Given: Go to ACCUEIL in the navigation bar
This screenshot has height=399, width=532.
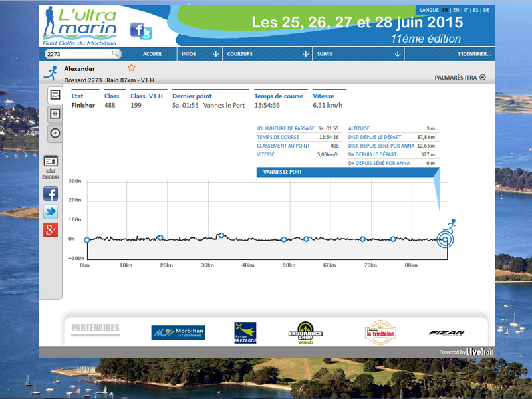Looking at the screenshot, I should pos(153,54).
